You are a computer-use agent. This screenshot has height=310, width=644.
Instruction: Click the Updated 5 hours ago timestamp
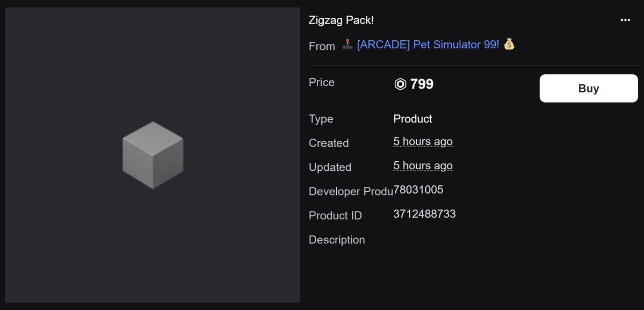(x=423, y=167)
